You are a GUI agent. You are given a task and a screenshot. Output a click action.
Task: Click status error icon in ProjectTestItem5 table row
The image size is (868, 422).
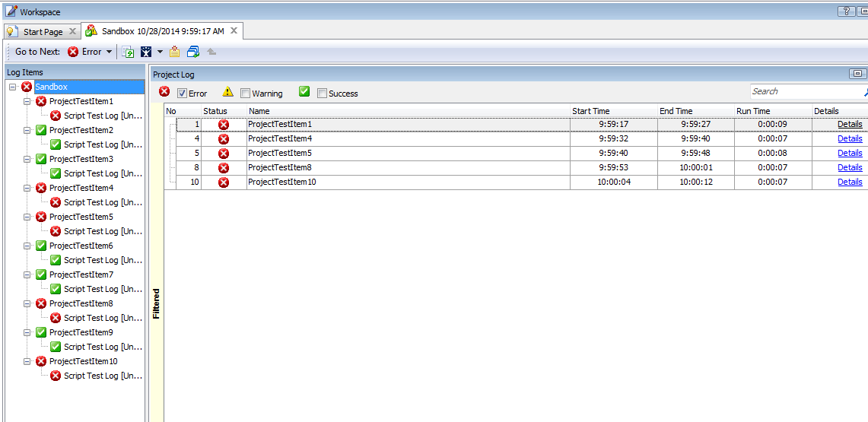pyautogui.click(x=224, y=153)
